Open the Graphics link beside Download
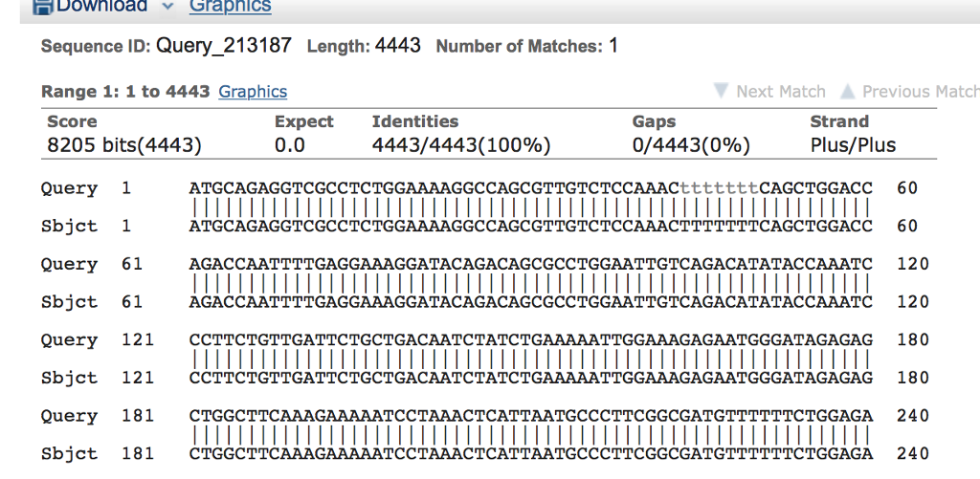This screenshot has width=980, height=479. (x=230, y=7)
